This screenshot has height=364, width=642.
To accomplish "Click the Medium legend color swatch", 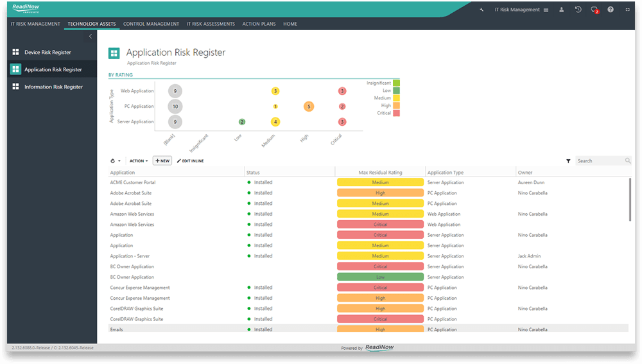I will (x=396, y=98).
